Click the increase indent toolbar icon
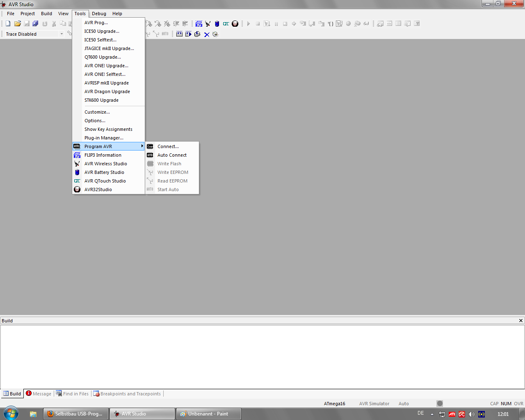The width and height of the screenshot is (525, 420). coord(176,24)
